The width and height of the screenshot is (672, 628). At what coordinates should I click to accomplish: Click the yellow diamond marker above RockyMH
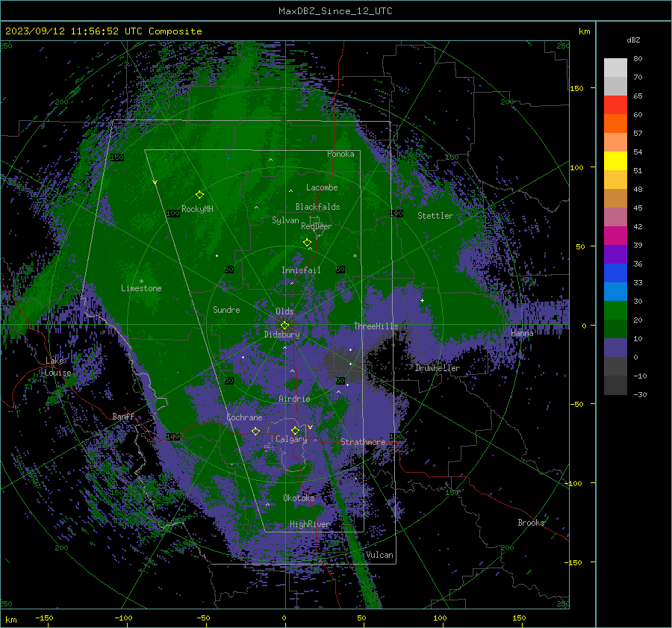[199, 195]
